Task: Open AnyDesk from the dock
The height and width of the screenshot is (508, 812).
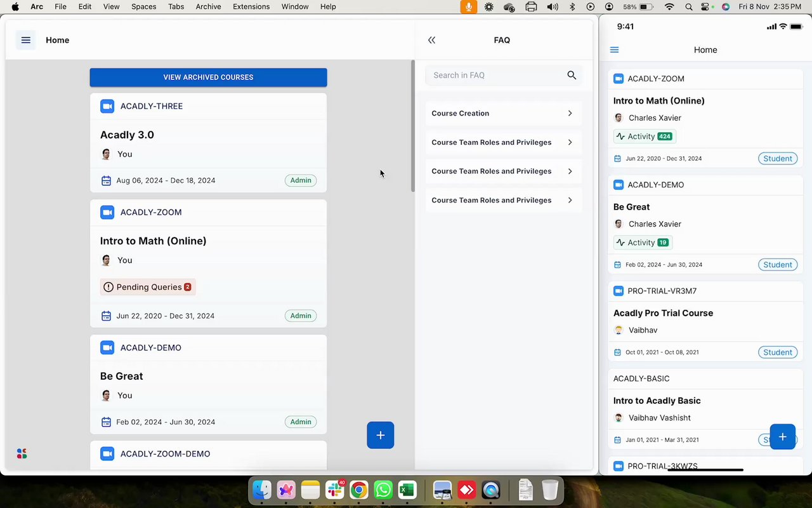Action: 466,490
